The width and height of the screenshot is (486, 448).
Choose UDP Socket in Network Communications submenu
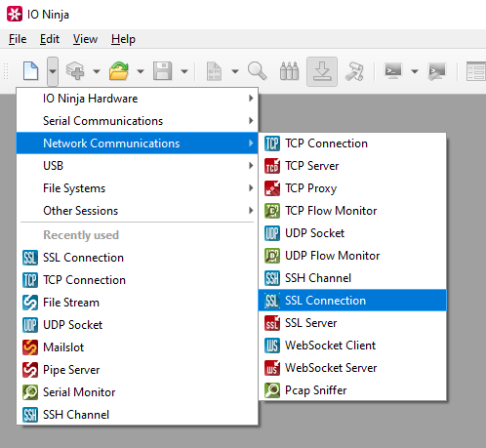pyautogui.click(x=352, y=233)
